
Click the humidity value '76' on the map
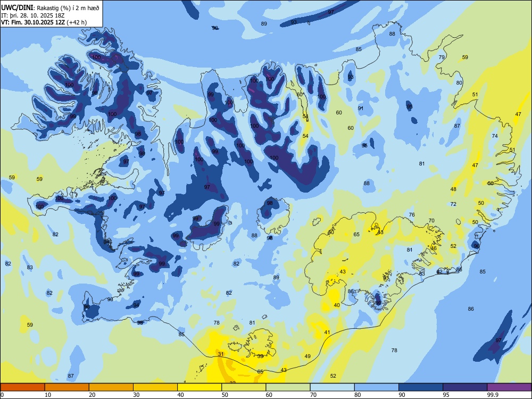(412, 214)
